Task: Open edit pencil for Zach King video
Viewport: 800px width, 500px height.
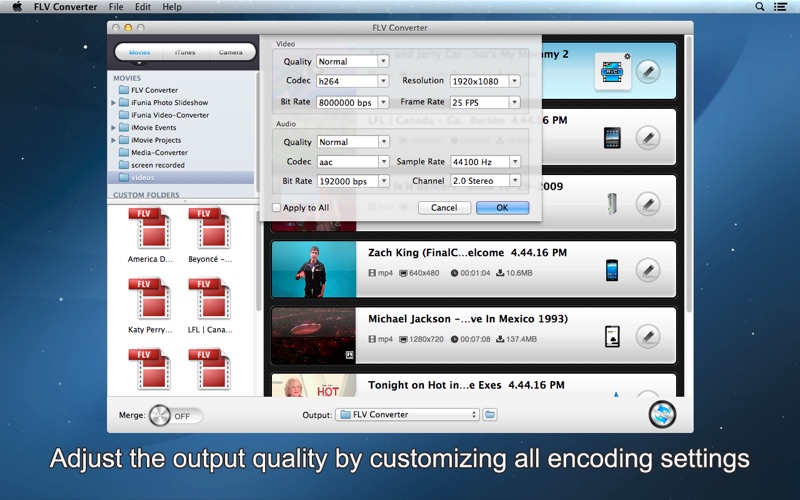Action: click(x=648, y=270)
